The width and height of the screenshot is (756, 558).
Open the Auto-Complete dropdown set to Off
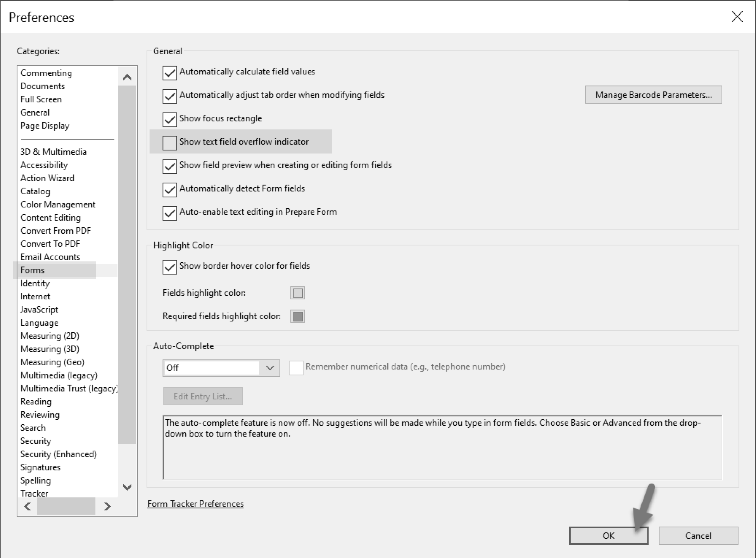point(221,368)
